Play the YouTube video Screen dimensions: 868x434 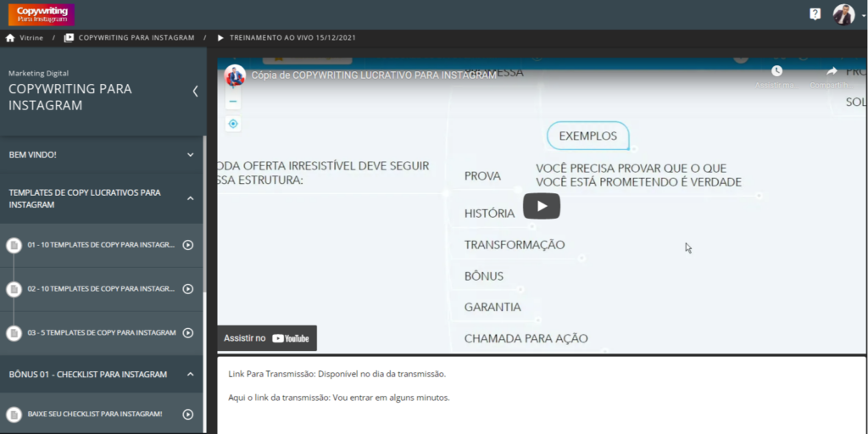(x=541, y=206)
